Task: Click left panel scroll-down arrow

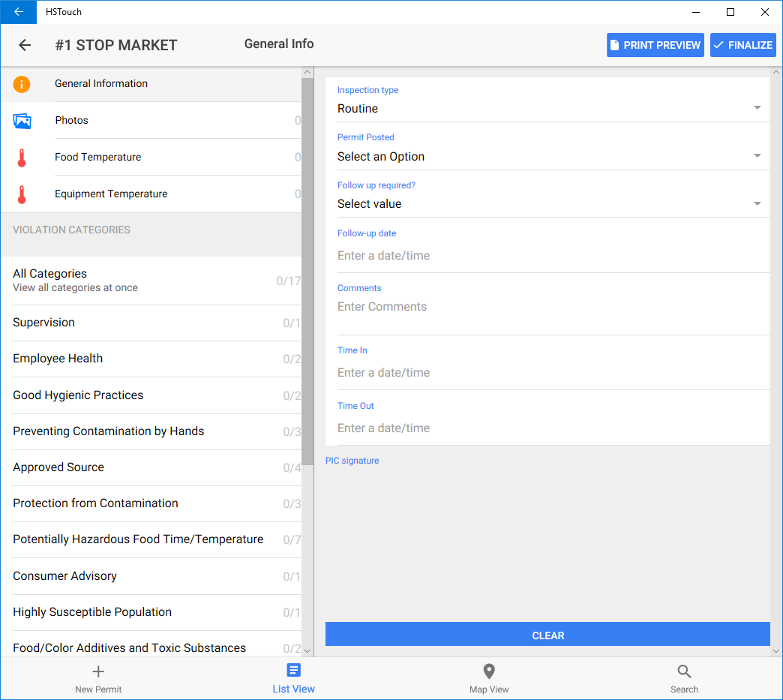Action: coord(307,650)
